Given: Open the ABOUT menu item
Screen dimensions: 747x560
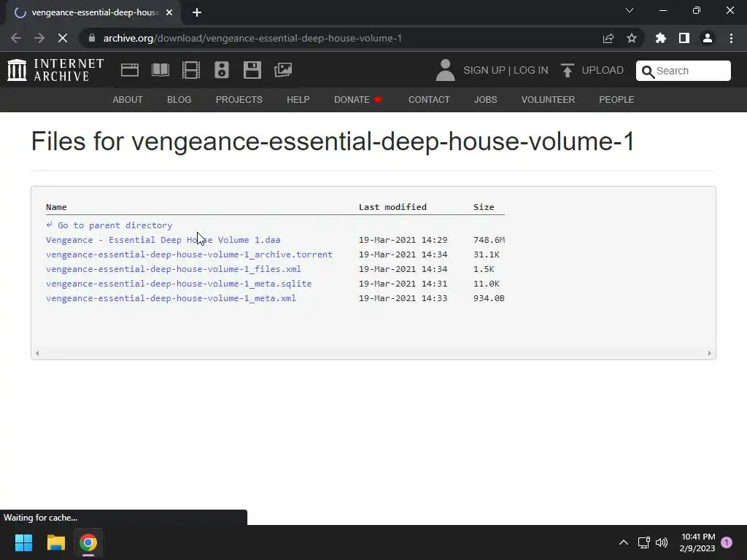Looking at the screenshot, I should (128, 99).
